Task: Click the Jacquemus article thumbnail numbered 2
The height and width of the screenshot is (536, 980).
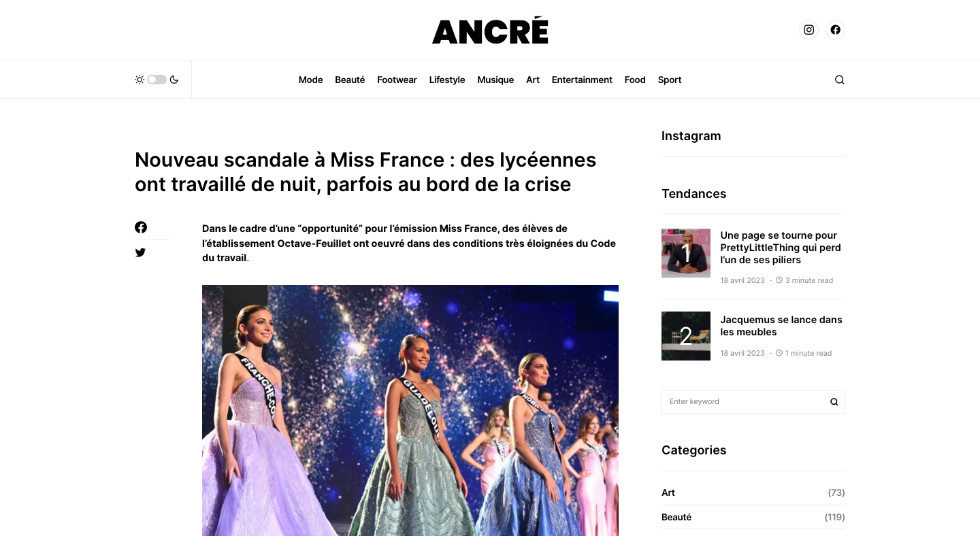Action: coord(686,336)
